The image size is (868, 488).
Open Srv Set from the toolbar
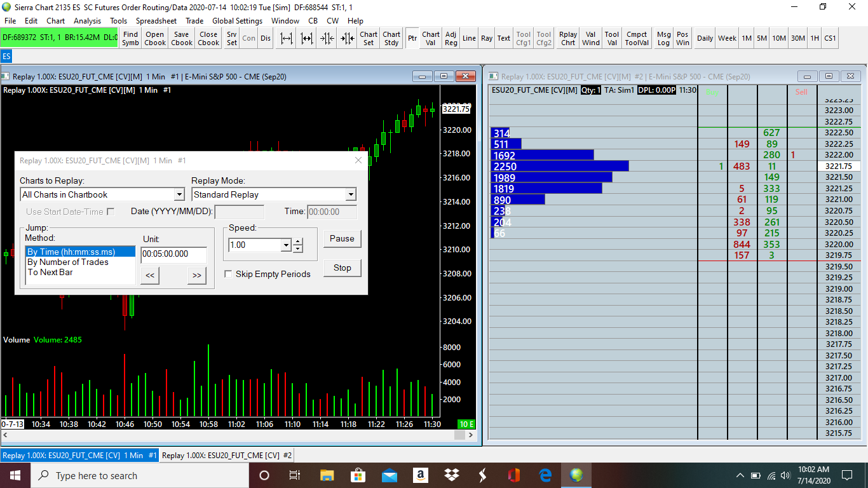click(232, 38)
